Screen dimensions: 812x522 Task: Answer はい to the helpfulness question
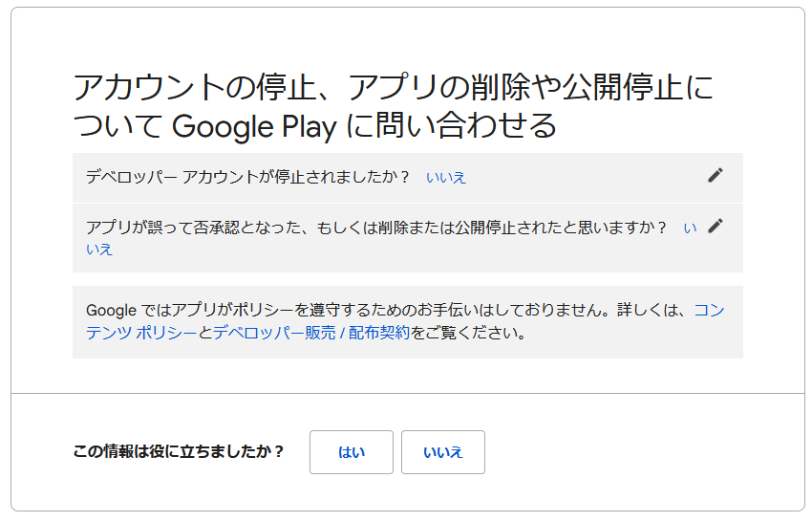352,452
